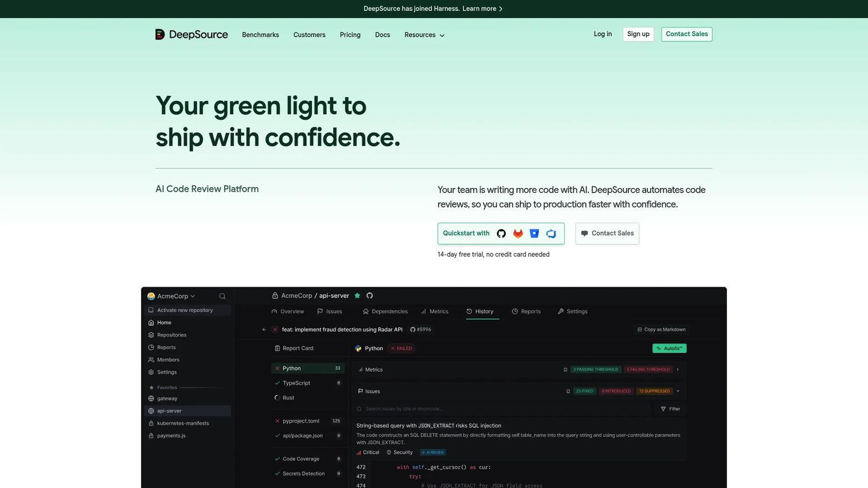Click Copy as Markdown
This screenshot has height=488, width=868.
pyautogui.click(x=661, y=330)
